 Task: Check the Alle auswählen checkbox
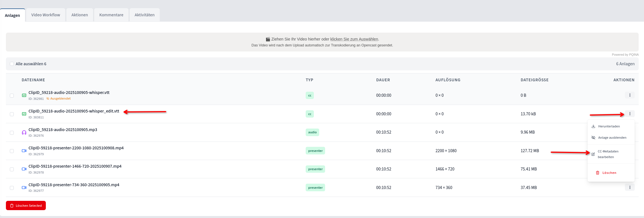(x=12, y=64)
